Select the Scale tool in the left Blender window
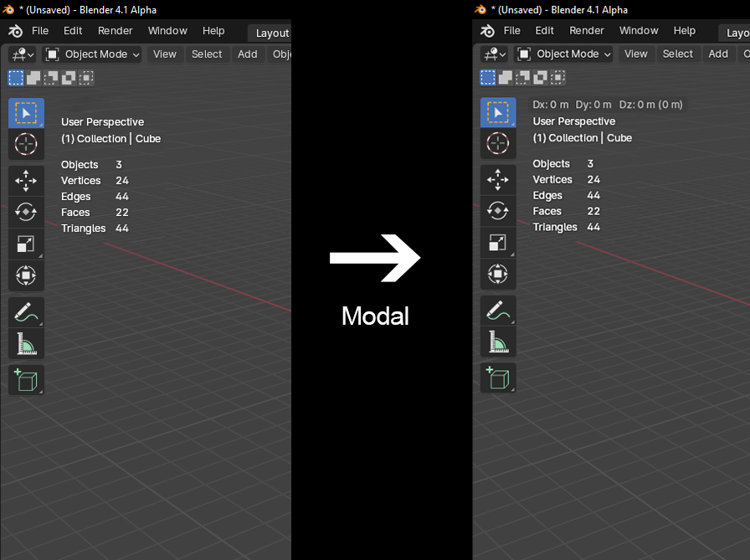This screenshot has height=560, width=750. click(x=26, y=244)
